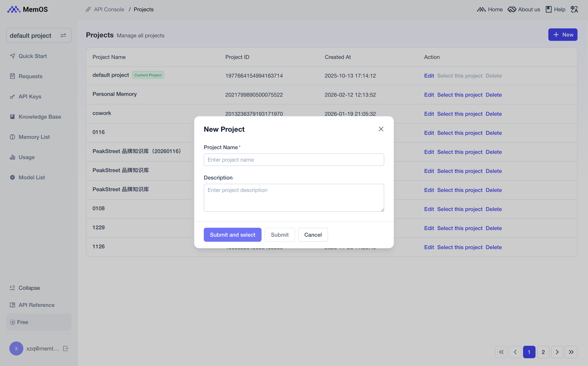
Task: Click Created At 2026-02-12 12:13:52
Action: pos(350,95)
